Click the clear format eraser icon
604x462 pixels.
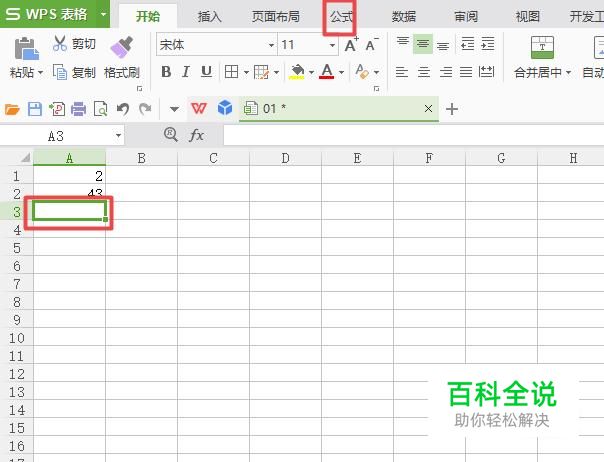tap(362, 72)
